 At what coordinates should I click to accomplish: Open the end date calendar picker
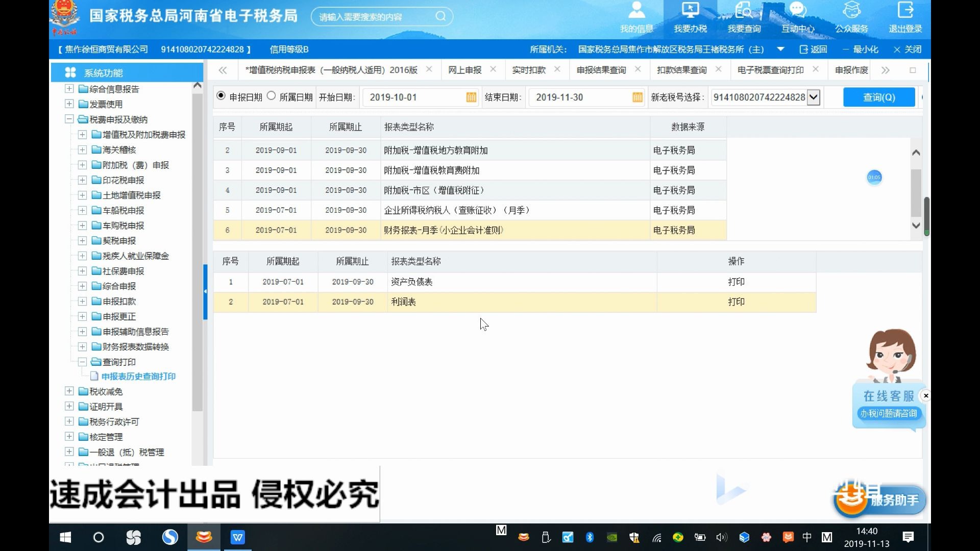coord(637,97)
